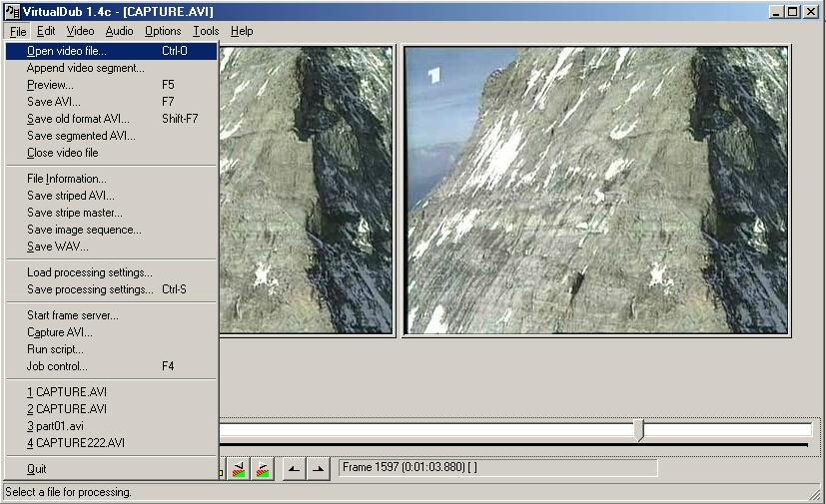
Task: Click the VirtualDub title bar icon
Action: point(11,11)
